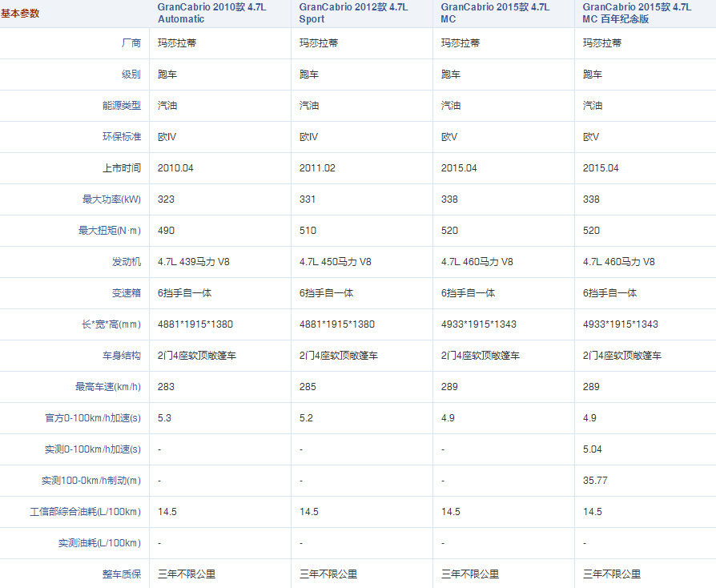Click the 长*宽*高(mm) row label

(x=111, y=324)
